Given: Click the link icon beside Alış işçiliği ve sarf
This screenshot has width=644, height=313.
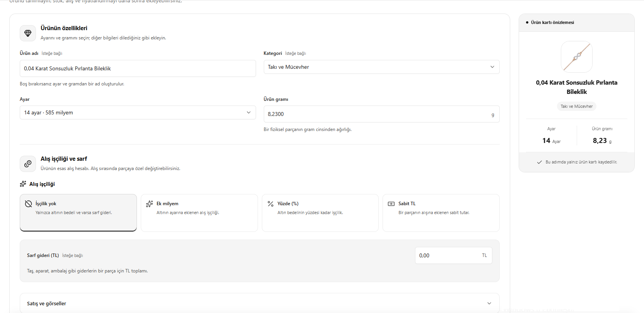Looking at the screenshot, I should [x=28, y=164].
